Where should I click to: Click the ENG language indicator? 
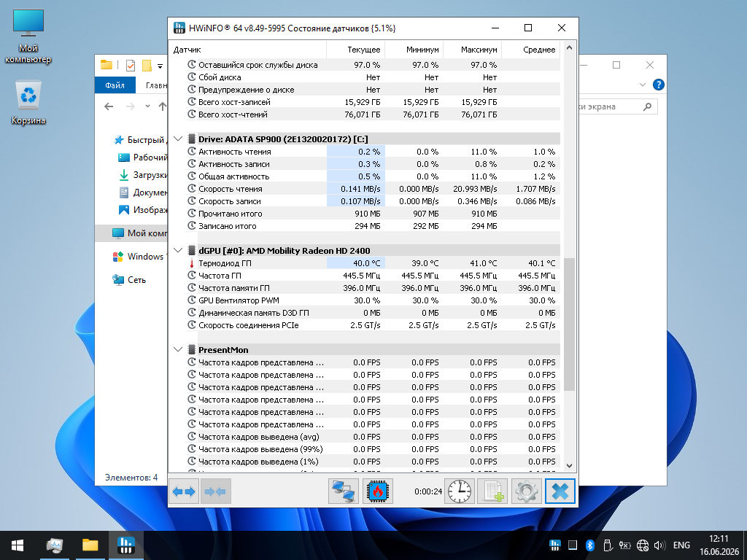(681, 545)
